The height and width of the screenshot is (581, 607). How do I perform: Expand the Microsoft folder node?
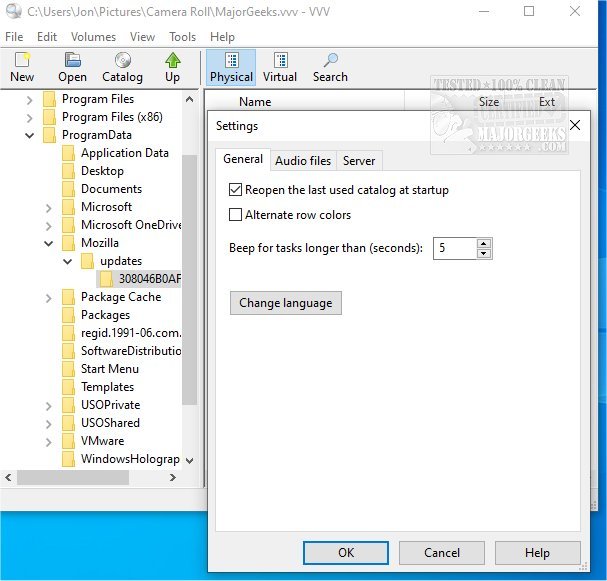coord(48,208)
